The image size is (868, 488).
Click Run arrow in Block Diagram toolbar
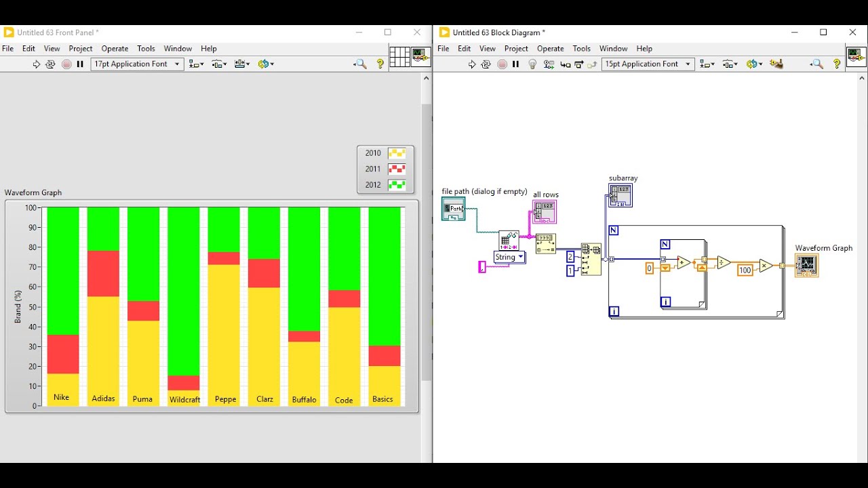pos(472,64)
